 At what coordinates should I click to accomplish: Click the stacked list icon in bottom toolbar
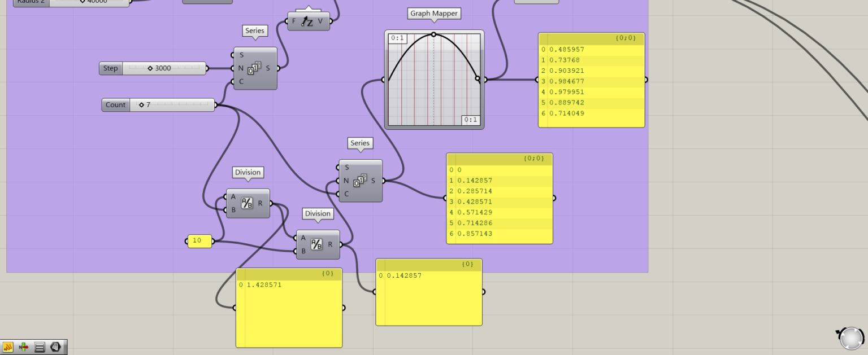point(40,347)
